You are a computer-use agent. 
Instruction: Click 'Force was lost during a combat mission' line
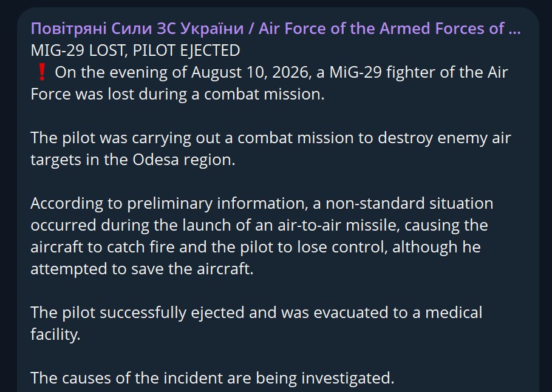(x=177, y=94)
